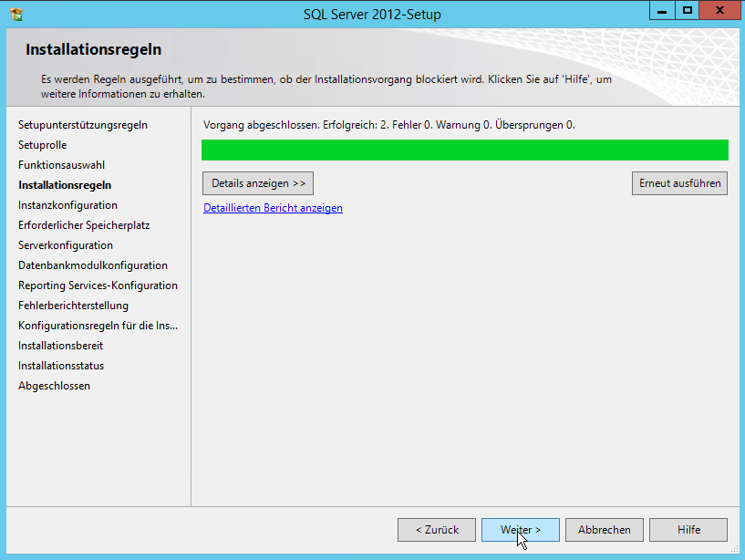This screenshot has height=560, width=745.
Task: Click the status text 'Vorgang abgeschlossen'
Action: coord(260,125)
